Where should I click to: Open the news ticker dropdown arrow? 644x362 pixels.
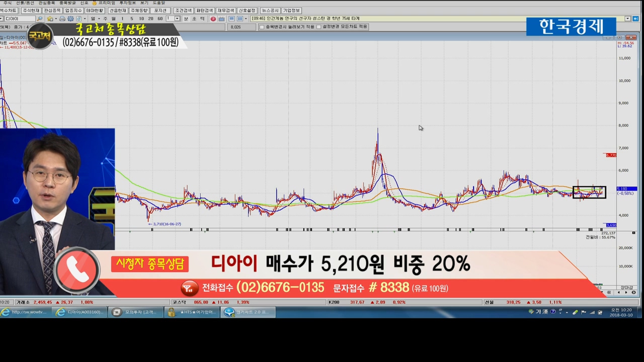628,19
